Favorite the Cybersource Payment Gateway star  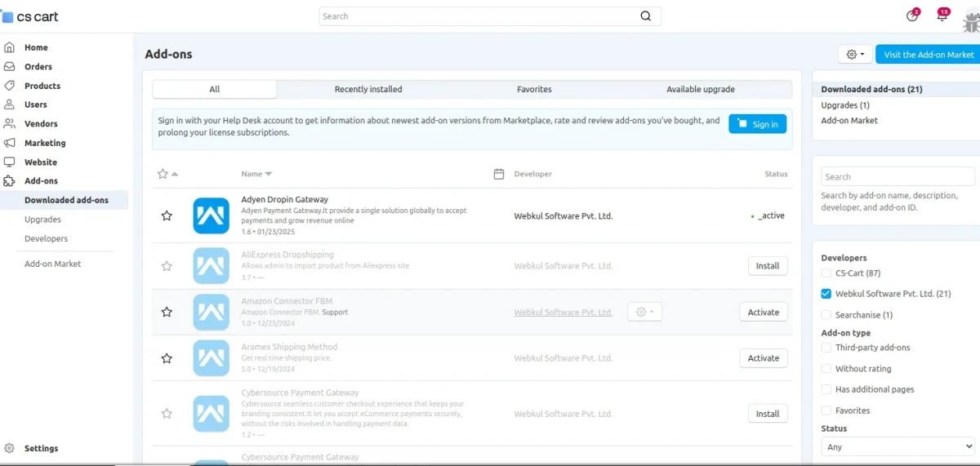tap(167, 414)
